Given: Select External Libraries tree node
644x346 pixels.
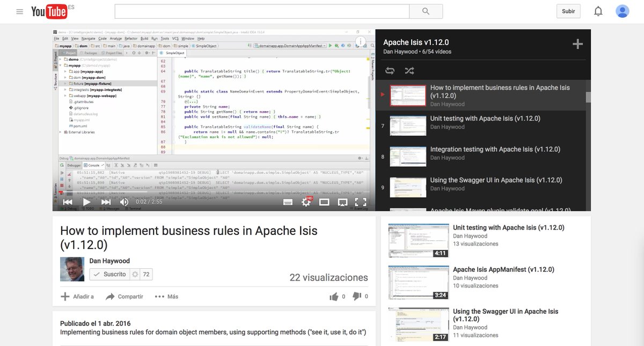Looking at the screenshot, I should coord(80,131).
